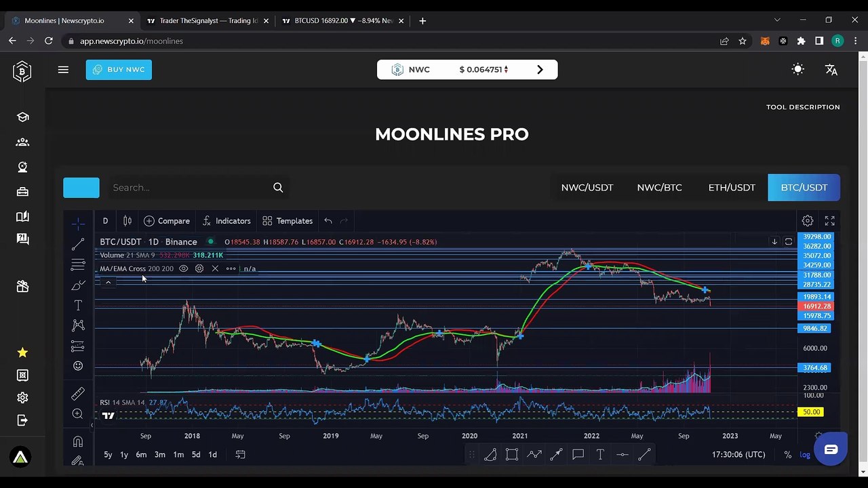The width and height of the screenshot is (868, 488).
Task: Open MA/EMA Cross indicator settings
Action: tap(199, 268)
